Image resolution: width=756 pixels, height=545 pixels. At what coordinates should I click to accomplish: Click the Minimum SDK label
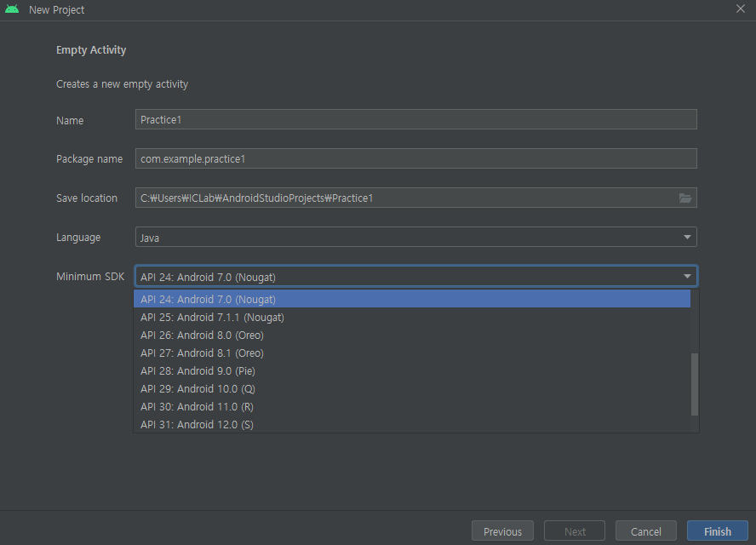[x=90, y=277]
